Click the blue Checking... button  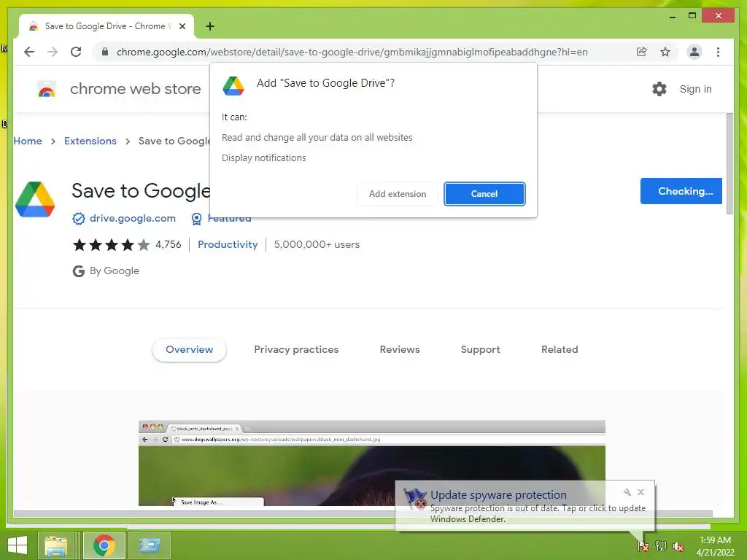tap(681, 191)
